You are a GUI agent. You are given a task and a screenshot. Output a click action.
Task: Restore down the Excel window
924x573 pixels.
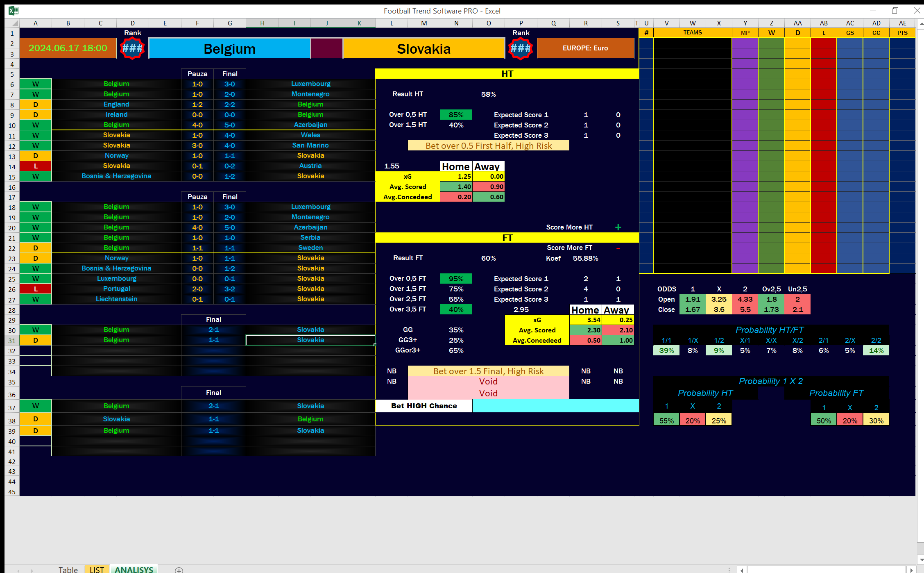tap(895, 11)
